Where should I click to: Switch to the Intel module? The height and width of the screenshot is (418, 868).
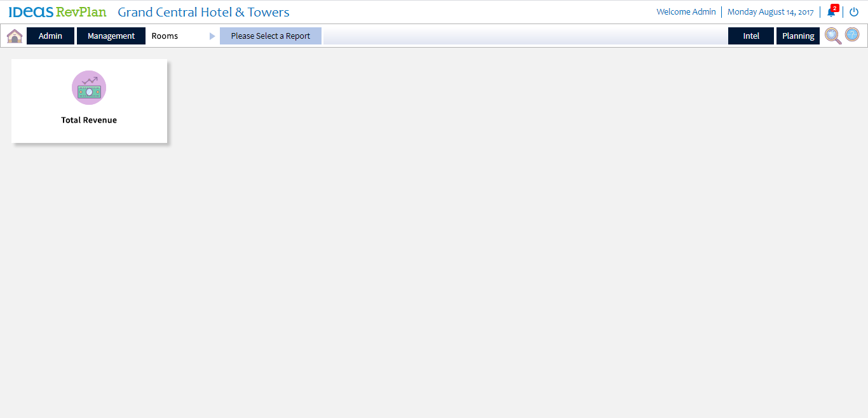(x=751, y=36)
